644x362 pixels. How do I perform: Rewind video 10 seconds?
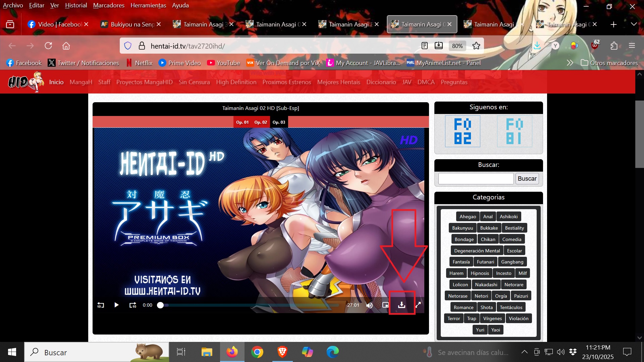pos(101,305)
